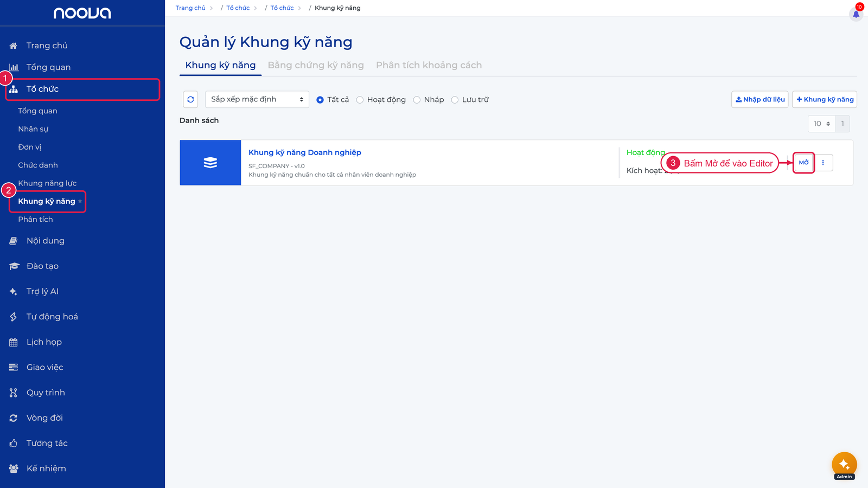Screen dimensions: 868x488
Task: Click SF_COMPANY - v1.0 text
Action: click(x=277, y=166)
